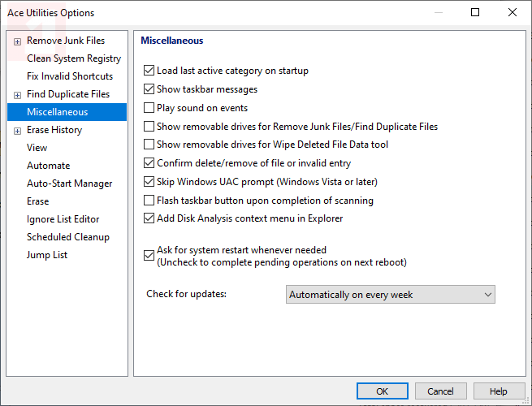Enable Play sound on events

pyautogui.click(x=149, y=108)
